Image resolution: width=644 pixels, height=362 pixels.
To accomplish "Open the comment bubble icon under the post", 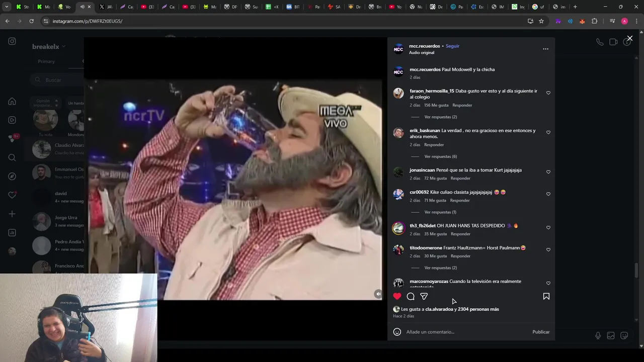I will coord(411,296).
